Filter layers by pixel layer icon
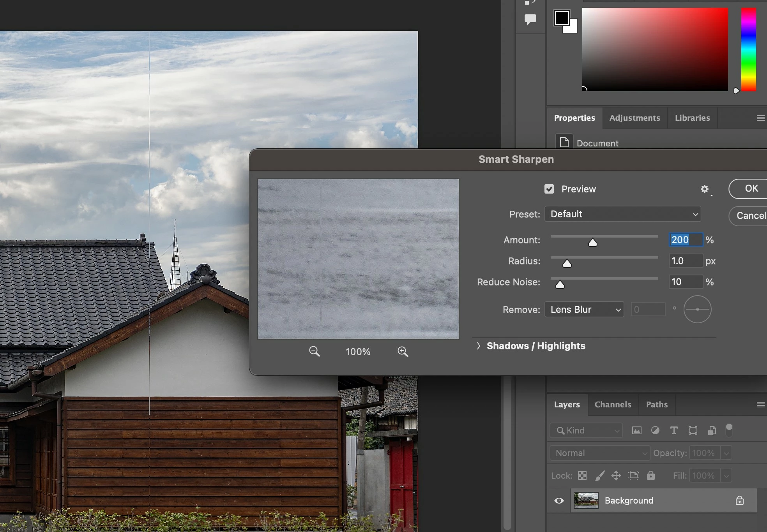This screenshot has height=532, width=767. (x=636, y=430)
